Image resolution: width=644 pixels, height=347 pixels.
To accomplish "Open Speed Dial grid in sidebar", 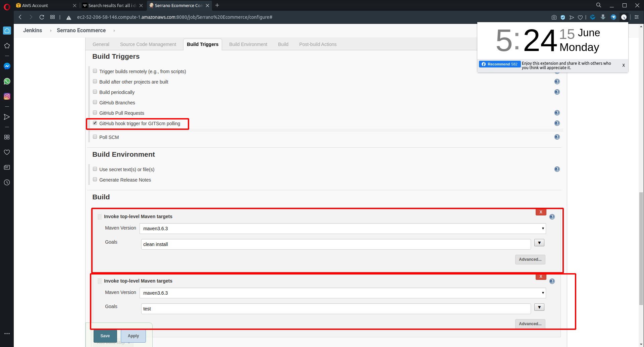I will click(7, 137).
